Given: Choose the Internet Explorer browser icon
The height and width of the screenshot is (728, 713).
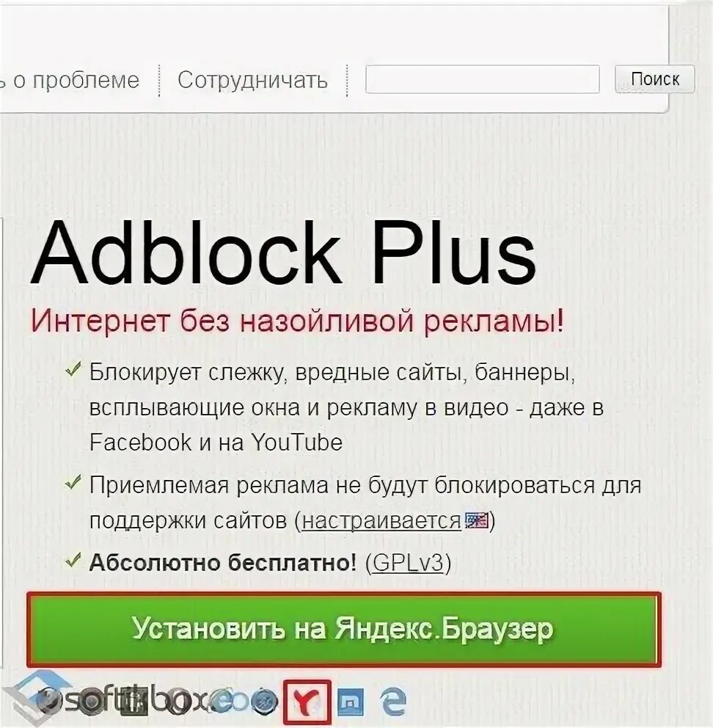Looking at the screenshot, I should pyautogui.click(x=222, y=701).
